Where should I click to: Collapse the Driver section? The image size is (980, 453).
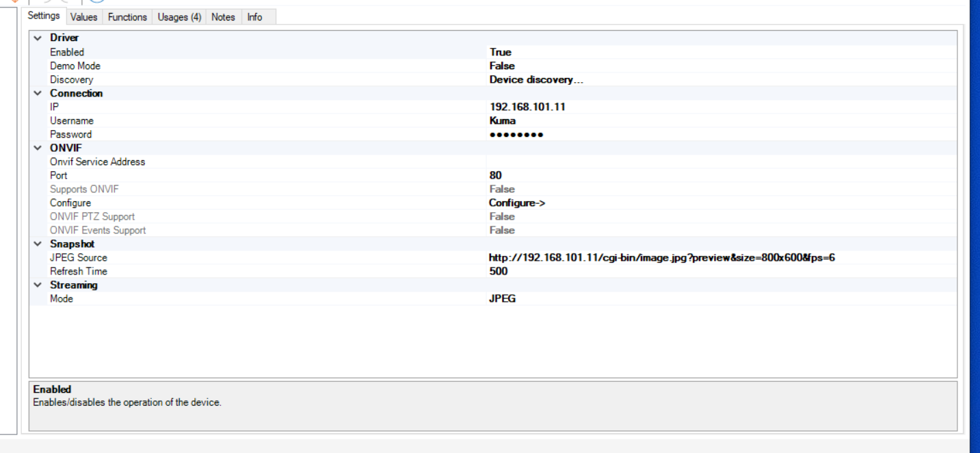pyautogui.click(x=38, y=38)
